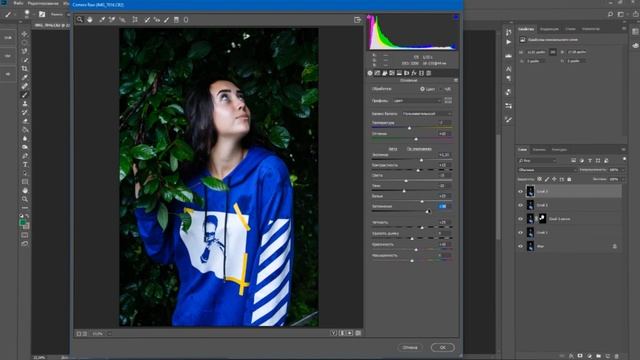Viewport: 640px width, 360px height.
Task: Click the before/after Y view button
Action: 333,333
